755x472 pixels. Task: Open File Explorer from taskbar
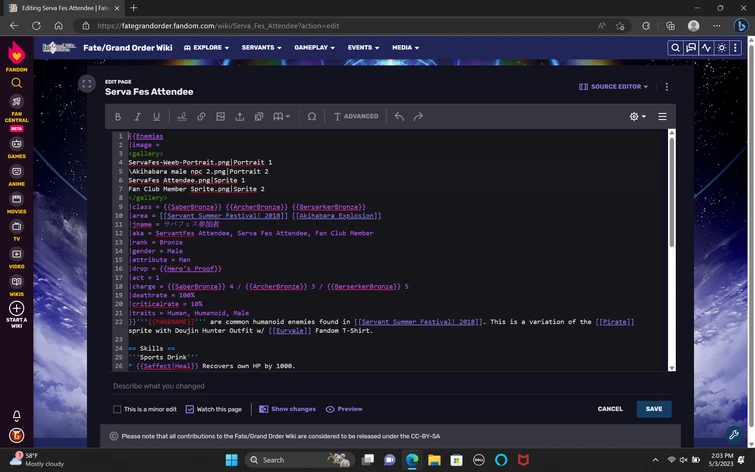pyautogui.click(x=434, y=460)
